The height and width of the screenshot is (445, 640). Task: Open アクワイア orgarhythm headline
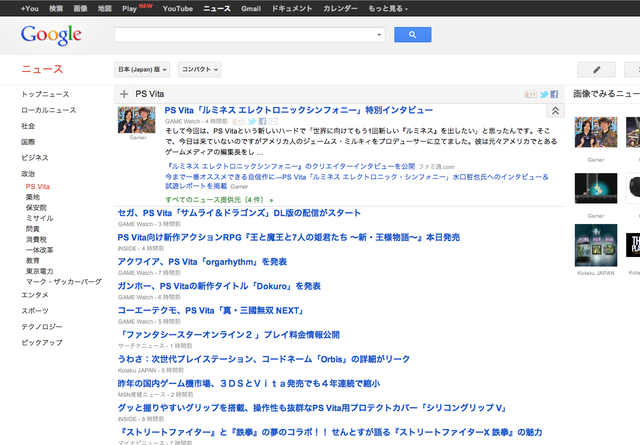(202, 262)
